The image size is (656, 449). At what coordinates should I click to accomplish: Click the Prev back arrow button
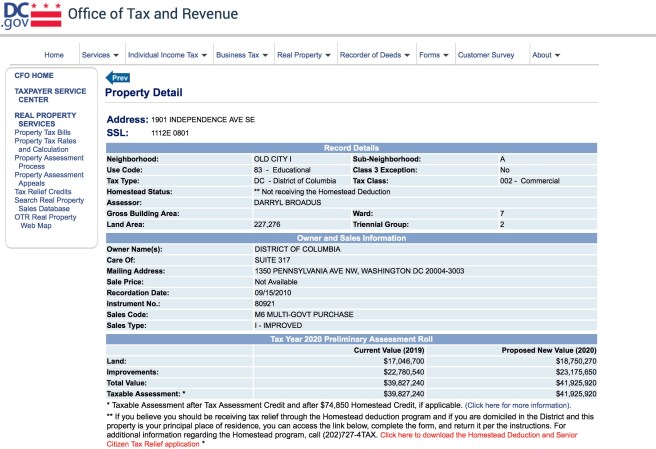click(x=118, y=77)
